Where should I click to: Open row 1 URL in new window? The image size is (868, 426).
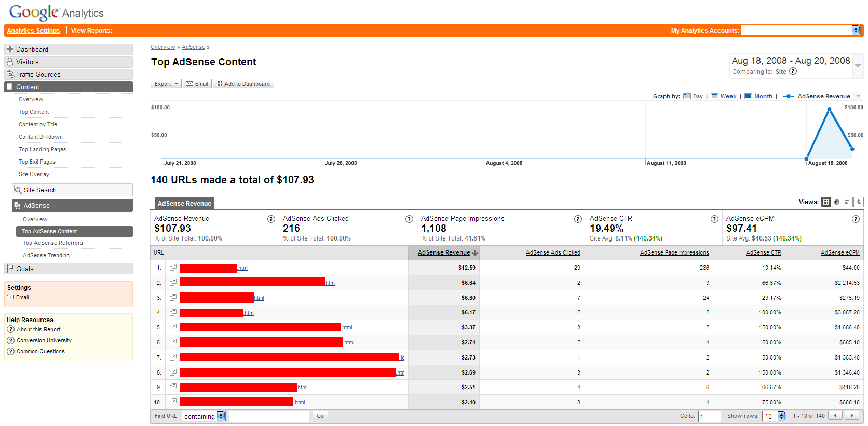[x=173, y=268]
